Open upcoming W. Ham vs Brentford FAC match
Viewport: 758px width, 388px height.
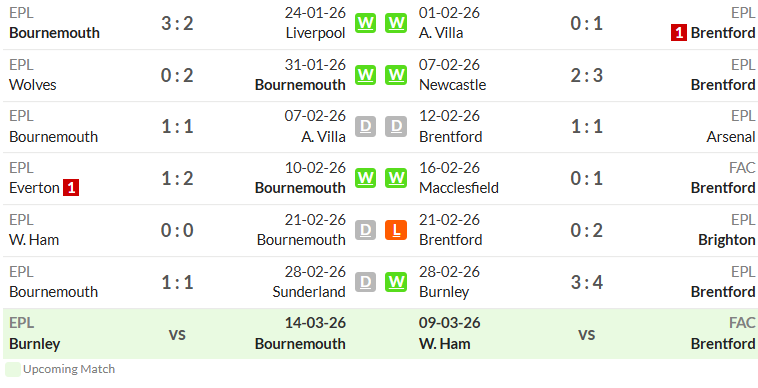point(586,333)
